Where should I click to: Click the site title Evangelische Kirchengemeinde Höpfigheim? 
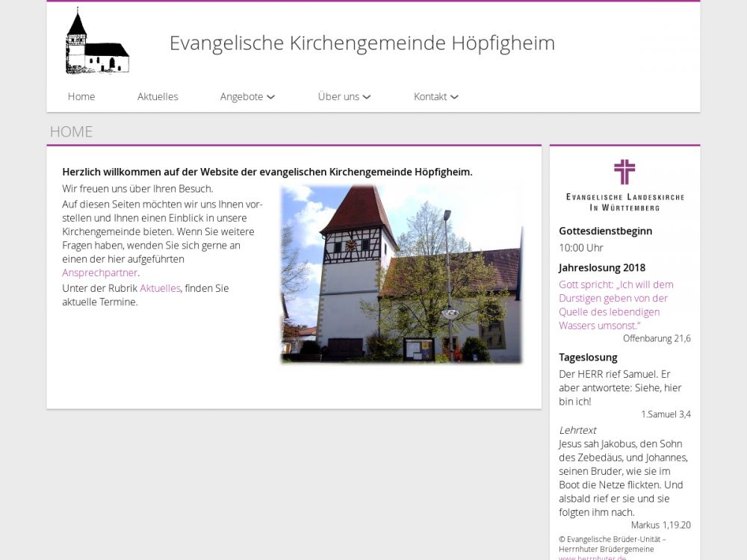tap(362, 43)
